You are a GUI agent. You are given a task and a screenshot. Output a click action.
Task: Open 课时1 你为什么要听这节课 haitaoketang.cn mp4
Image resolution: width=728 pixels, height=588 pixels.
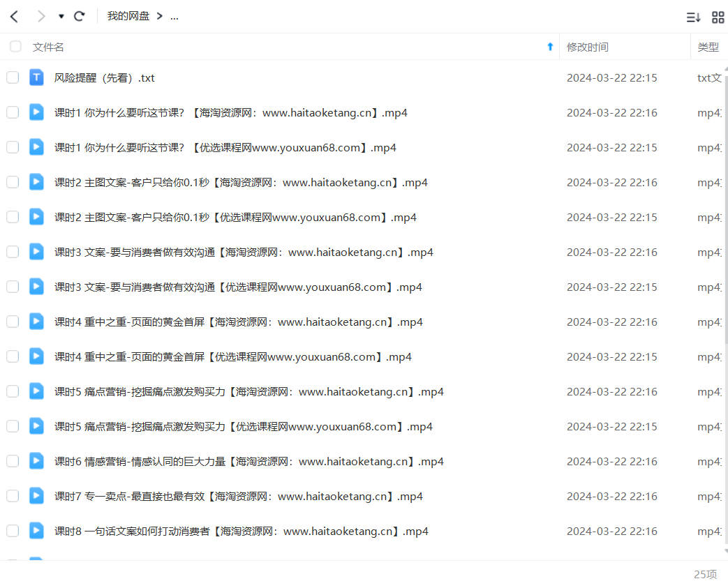pyautogui.click(x=231, y=113)
